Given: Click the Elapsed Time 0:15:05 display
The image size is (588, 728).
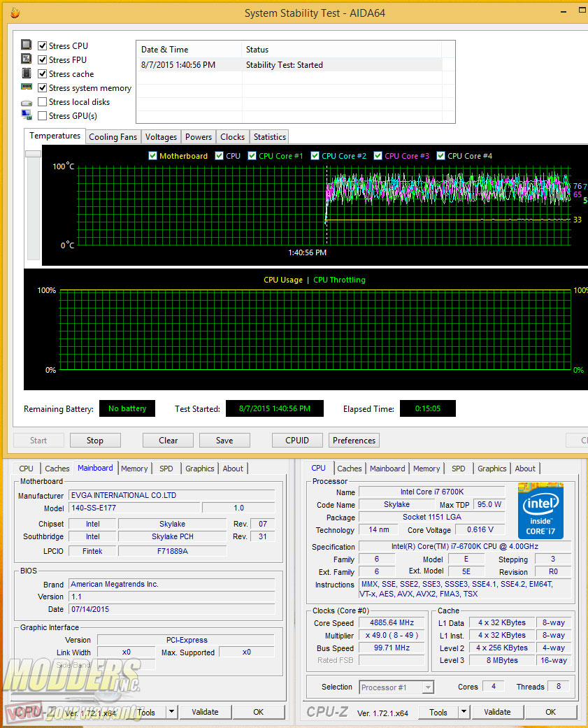Looking at the screenshot, I should 428,408.
